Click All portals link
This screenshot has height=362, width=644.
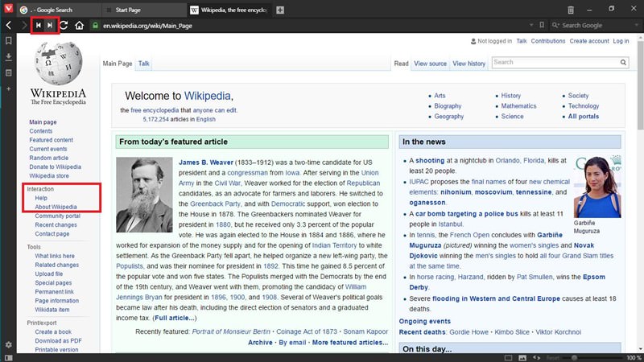[x=583, y=117]
